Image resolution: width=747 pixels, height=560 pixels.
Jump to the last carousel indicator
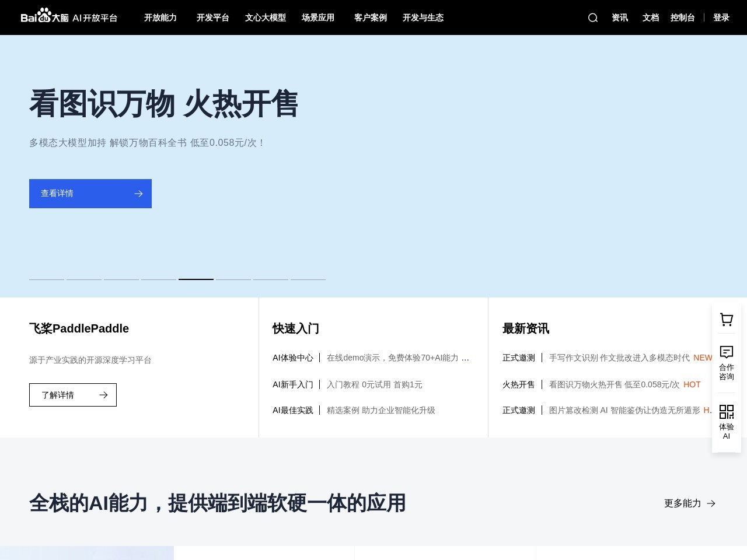pos(308,279)
